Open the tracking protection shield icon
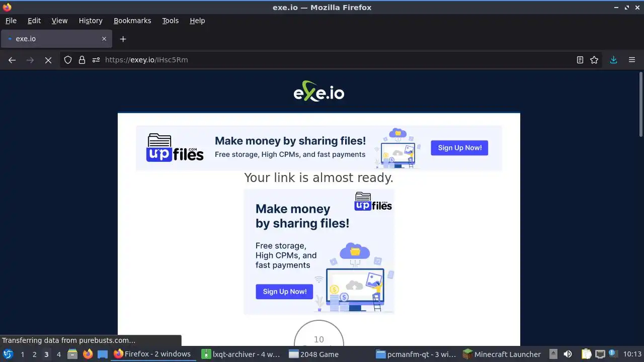 pos(68,60)
